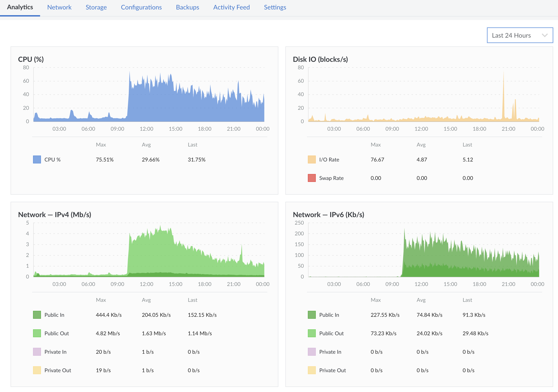The height and width of the screenshot is (392, 558).
Task: Toggle IPv6 Private Out legend swatch
Action: coord(312,370)
